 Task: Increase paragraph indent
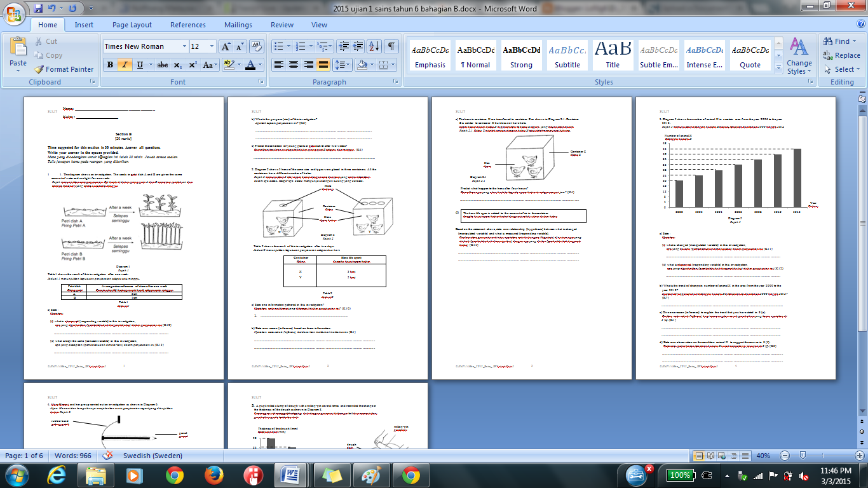click(x=359, y=46)
